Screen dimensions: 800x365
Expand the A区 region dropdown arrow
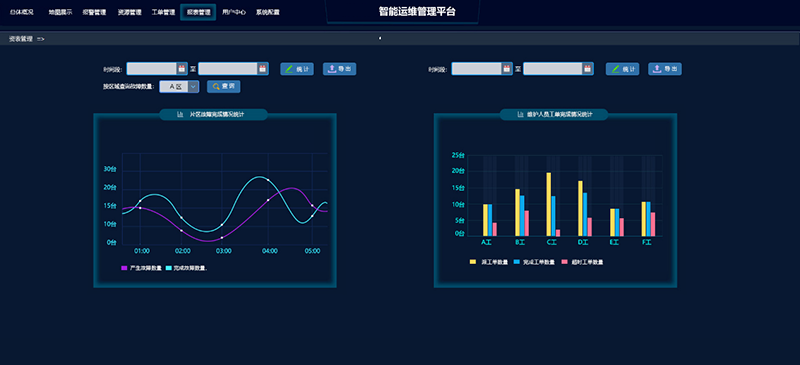(x=193, y=87)
